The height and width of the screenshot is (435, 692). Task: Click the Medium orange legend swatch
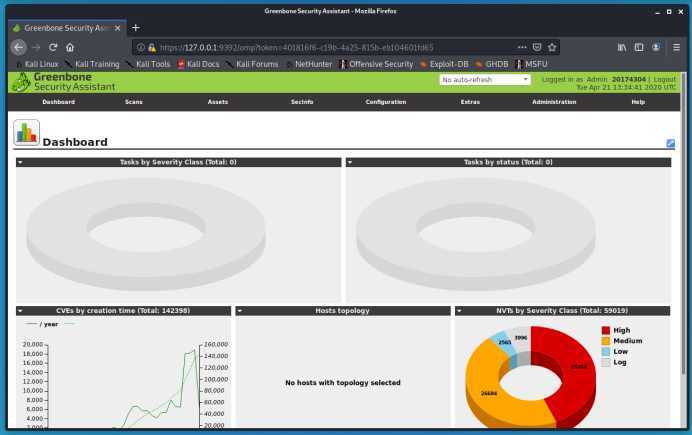606,341
